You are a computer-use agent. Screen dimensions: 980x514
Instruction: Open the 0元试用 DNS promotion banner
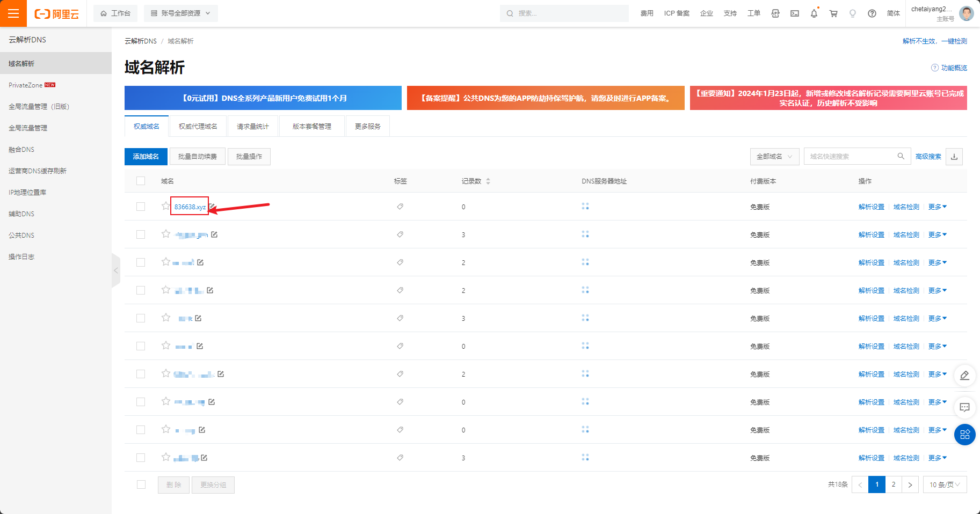coord(263,98)
